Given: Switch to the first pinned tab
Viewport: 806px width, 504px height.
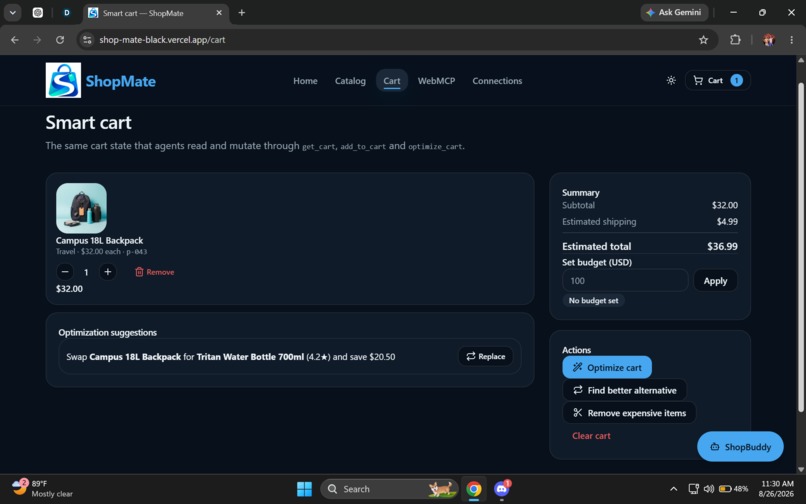Looking at the screenshot, I should click(38, 13).
